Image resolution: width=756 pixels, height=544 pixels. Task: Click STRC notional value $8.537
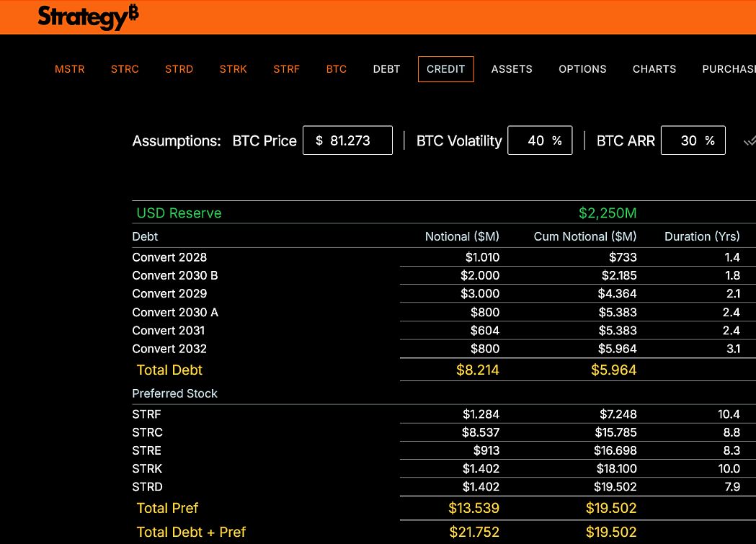[x=481, y=433]
